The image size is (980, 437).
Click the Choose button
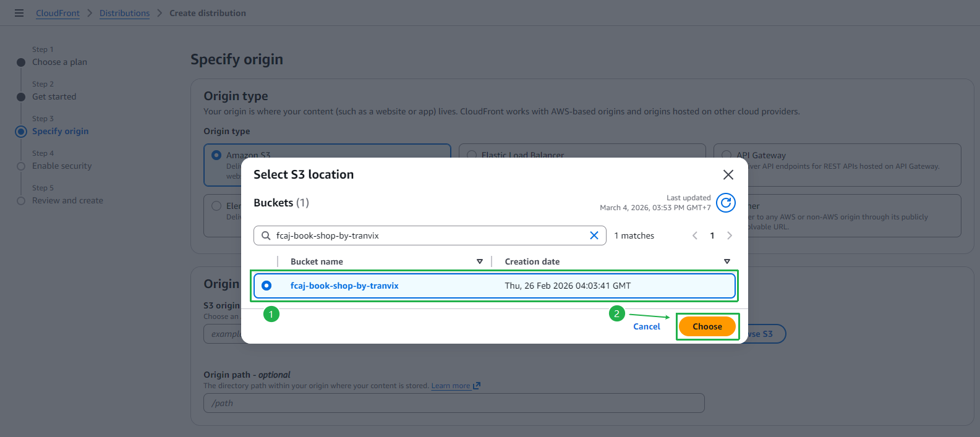707,326
